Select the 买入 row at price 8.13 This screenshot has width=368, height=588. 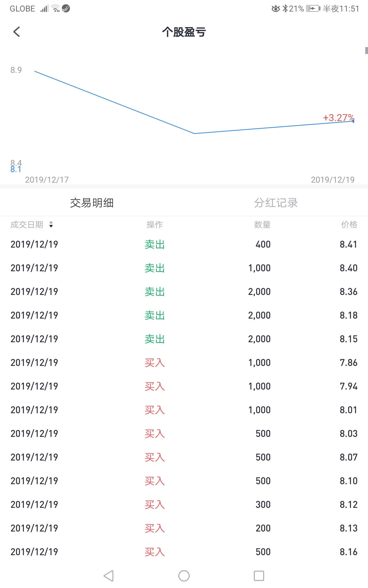tap(184, 528)
